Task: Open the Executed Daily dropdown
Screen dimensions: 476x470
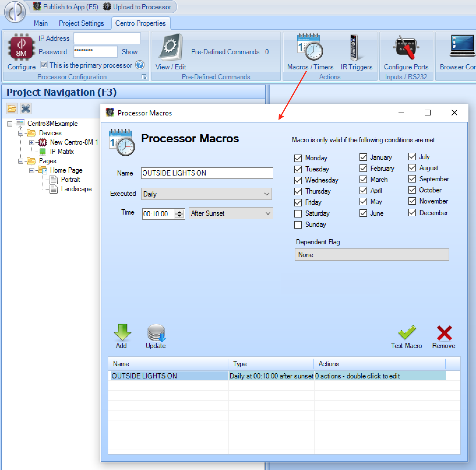Action: tap(206, 194)
